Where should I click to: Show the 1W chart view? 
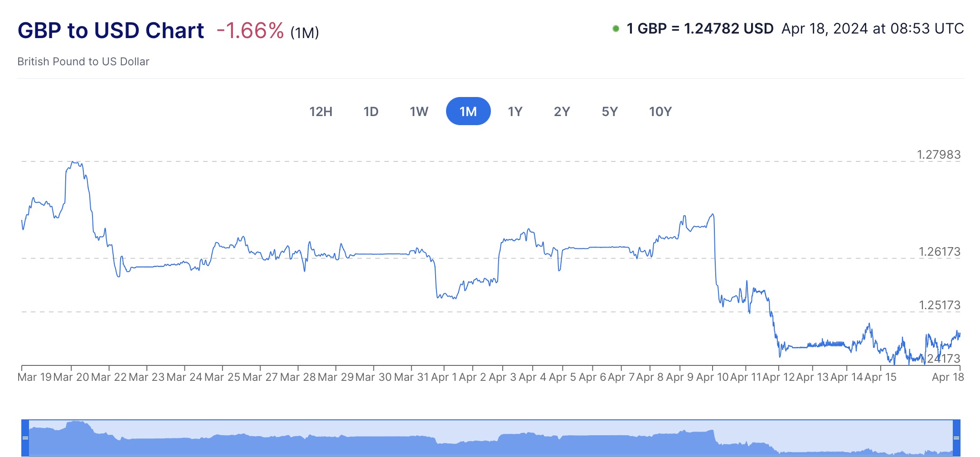[x=419, y=112]
